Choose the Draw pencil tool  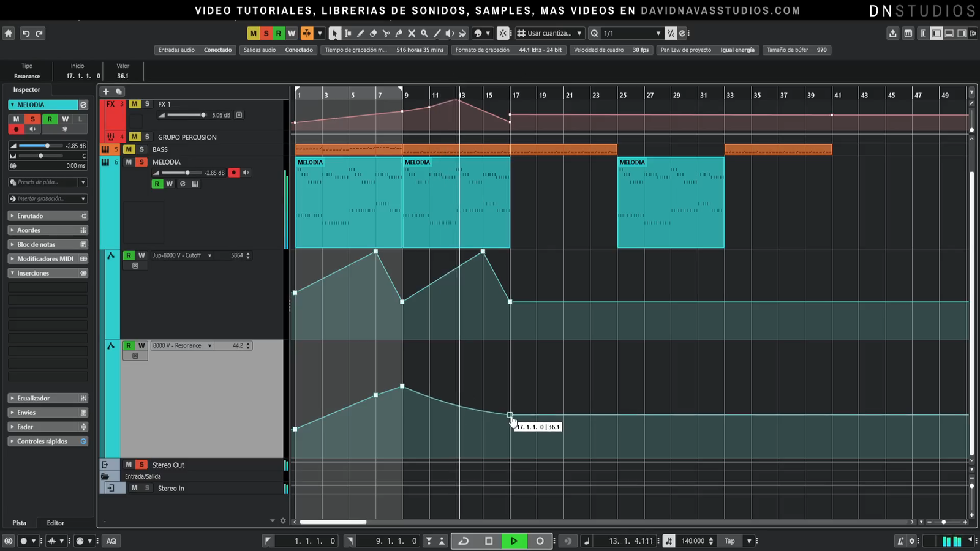pyautogui.click(x=360, y=34)
